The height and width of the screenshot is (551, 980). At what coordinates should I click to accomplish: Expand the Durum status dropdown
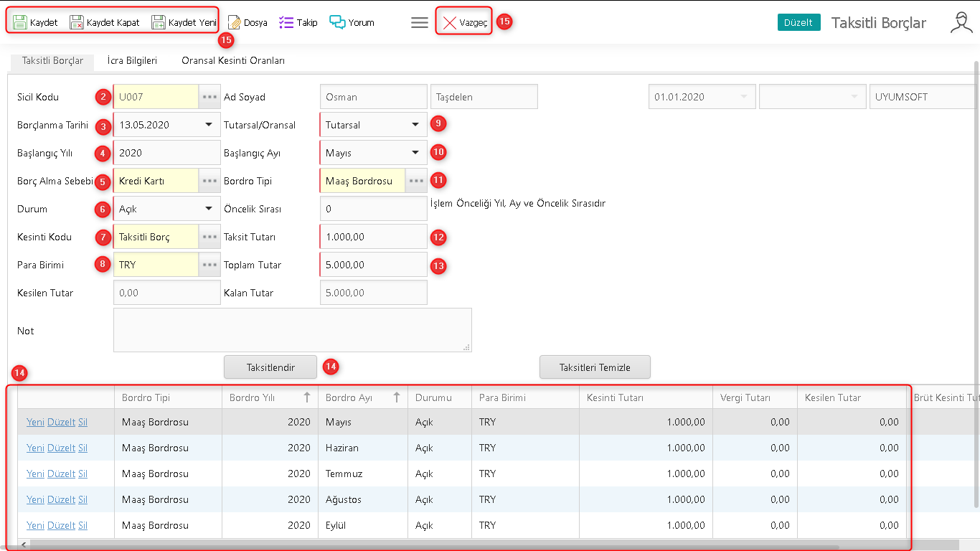(x=208, y=209)
